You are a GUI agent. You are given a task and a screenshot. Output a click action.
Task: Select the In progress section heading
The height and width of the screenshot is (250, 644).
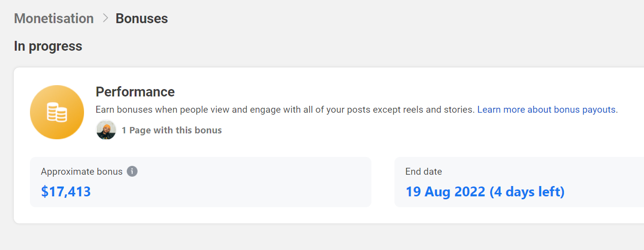tap(48, 46)
